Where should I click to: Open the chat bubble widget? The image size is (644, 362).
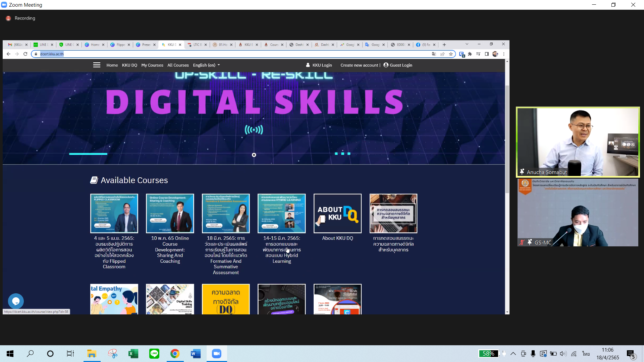[x=16, y=301]
